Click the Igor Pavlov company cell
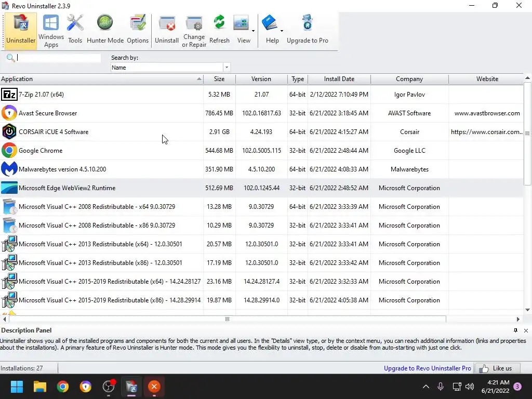Viewport: 532px width, 399px height. tap(409, 95)
